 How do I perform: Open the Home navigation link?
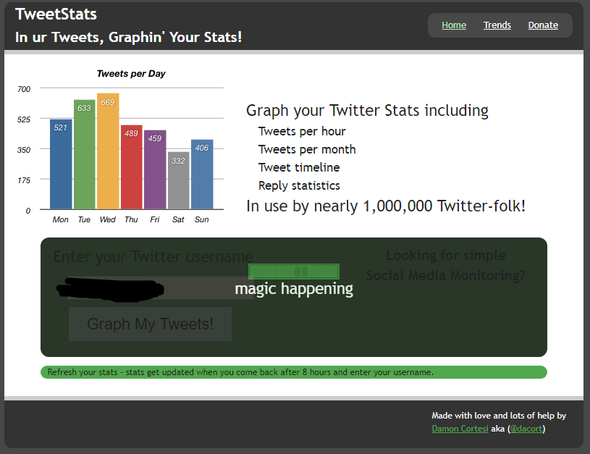coord(454,25)
